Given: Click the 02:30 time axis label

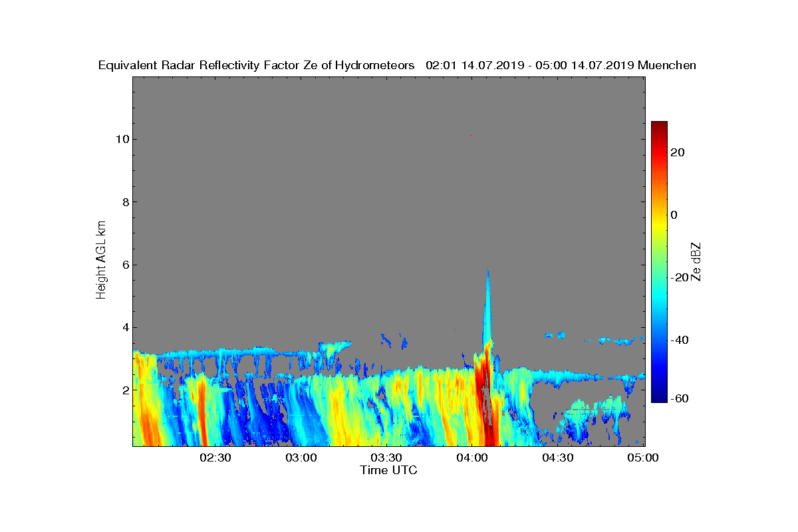Looking at the screenshot, I should coord(215,458).
